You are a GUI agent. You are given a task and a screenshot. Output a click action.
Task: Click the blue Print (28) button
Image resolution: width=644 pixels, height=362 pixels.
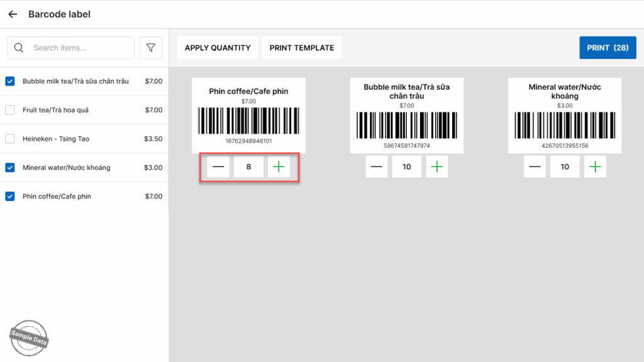[x=608, y=48]
